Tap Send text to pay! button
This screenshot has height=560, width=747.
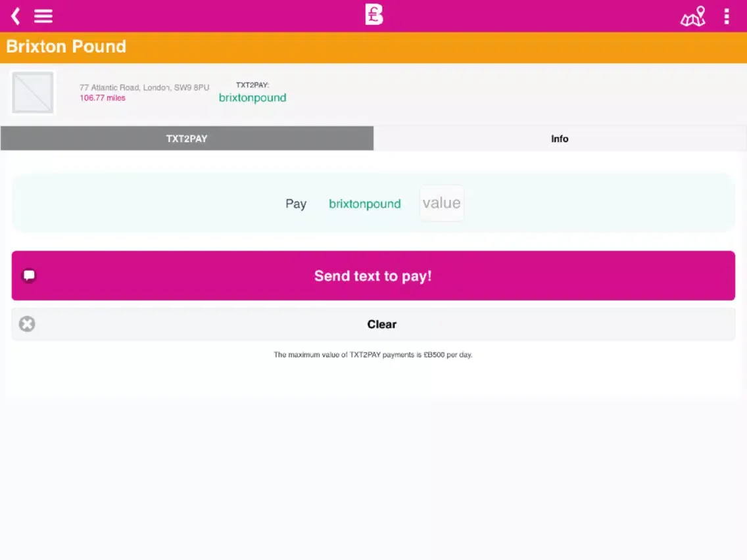(x=373, y=275)
